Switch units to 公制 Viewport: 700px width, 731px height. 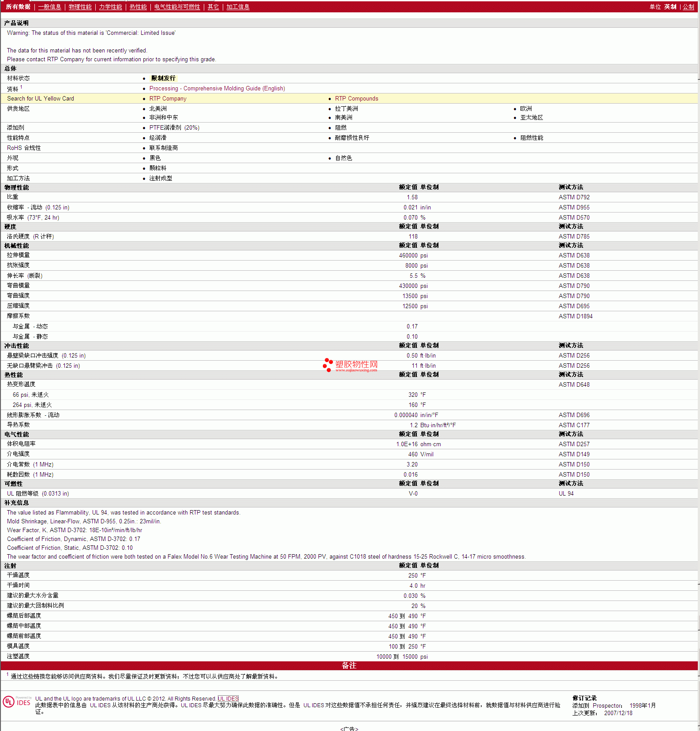688,7
